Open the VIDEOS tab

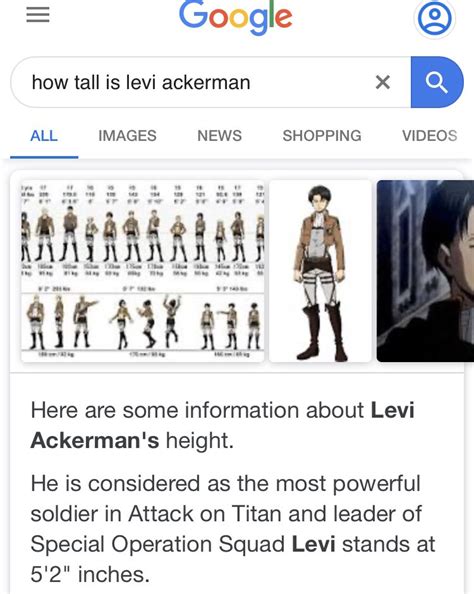click(430, 136)
